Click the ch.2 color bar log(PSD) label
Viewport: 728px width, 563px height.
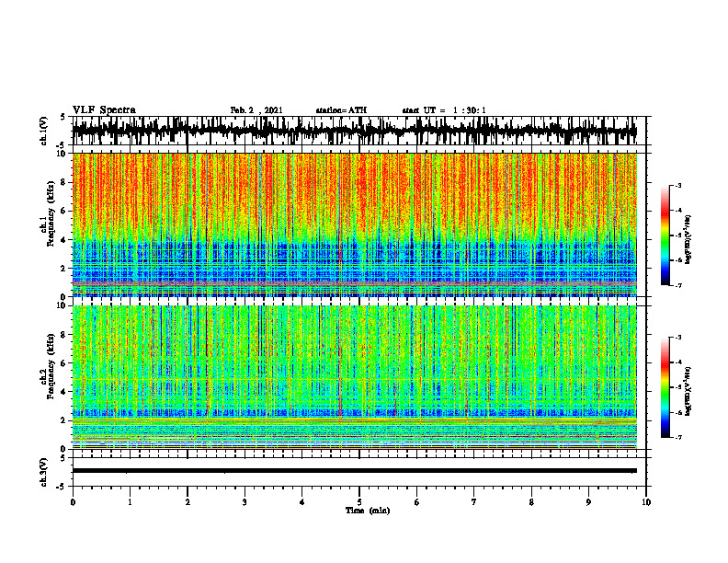688,390
